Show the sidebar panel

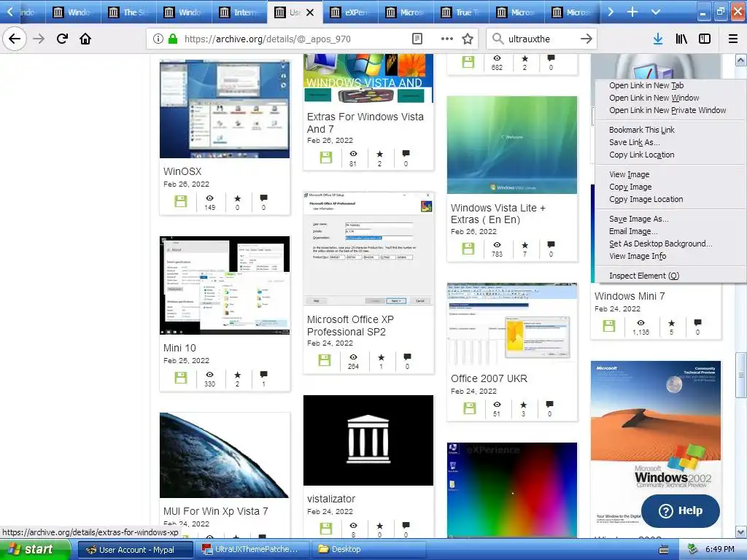coord(705,39)
